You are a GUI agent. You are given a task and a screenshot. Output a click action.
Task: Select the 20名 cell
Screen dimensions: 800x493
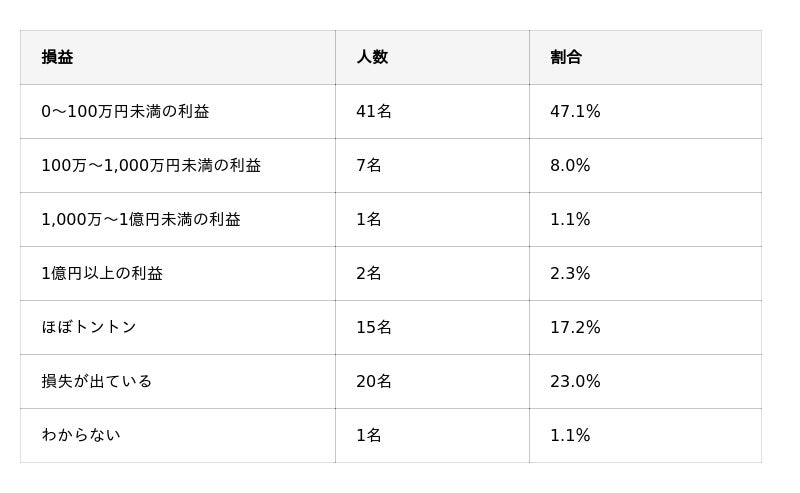[x=374, y=382]
